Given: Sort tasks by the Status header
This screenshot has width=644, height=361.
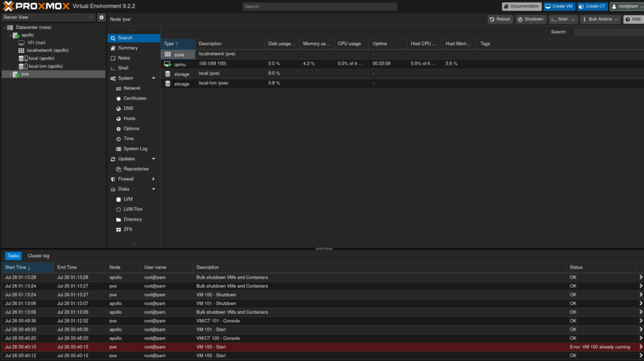Looking at the screenshot, I should pos(601,267).
